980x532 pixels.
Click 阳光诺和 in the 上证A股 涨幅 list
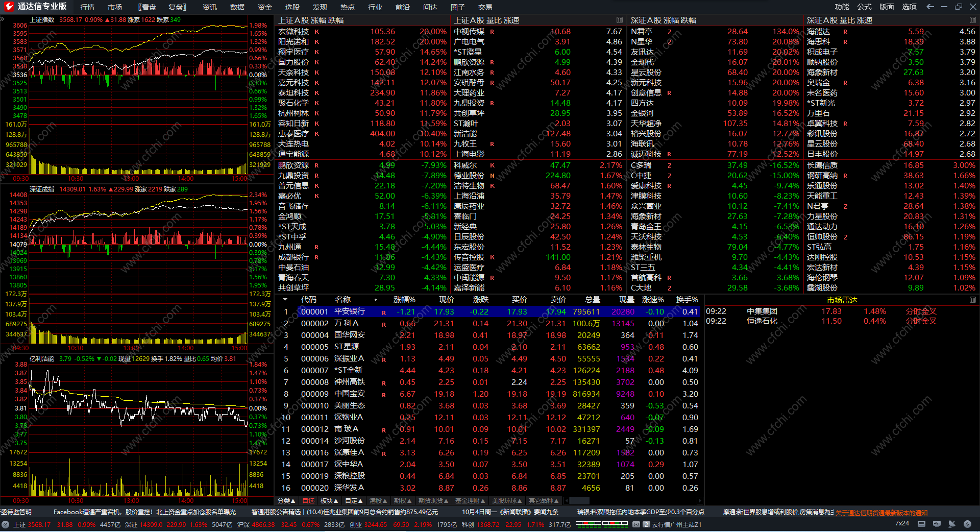click(x=293, y=42)
